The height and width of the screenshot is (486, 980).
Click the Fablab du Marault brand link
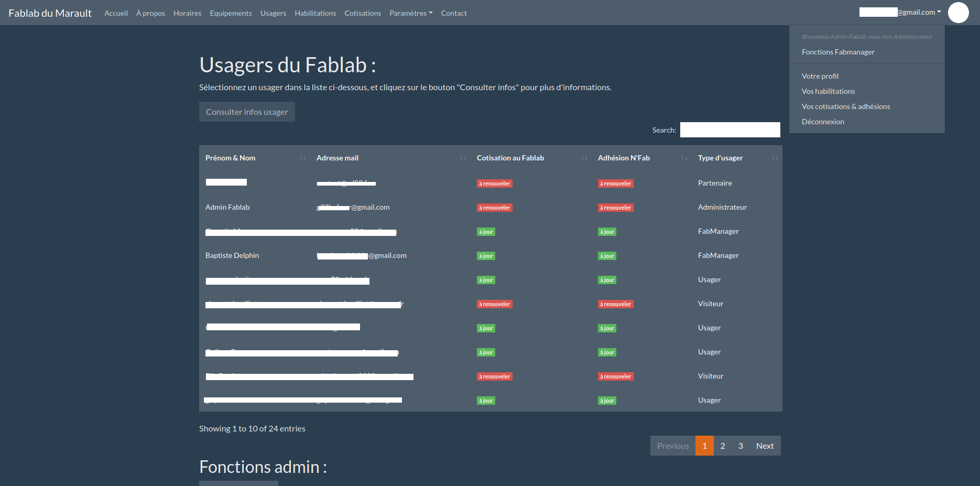(50, 13)
